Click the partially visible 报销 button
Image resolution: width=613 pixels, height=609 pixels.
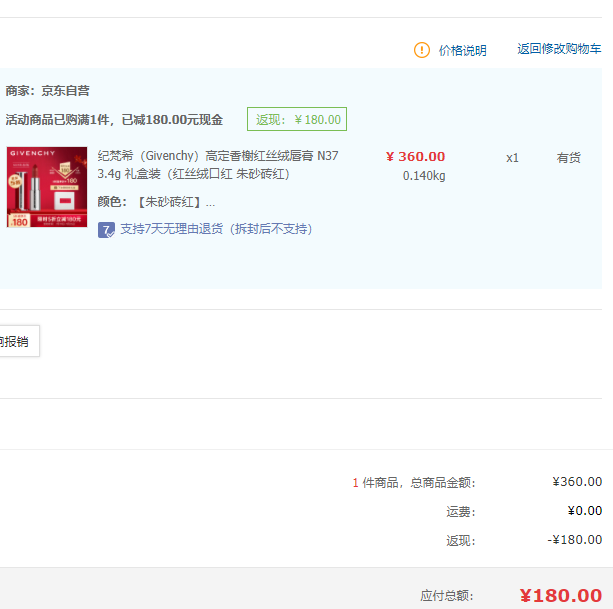coord(19,341)
